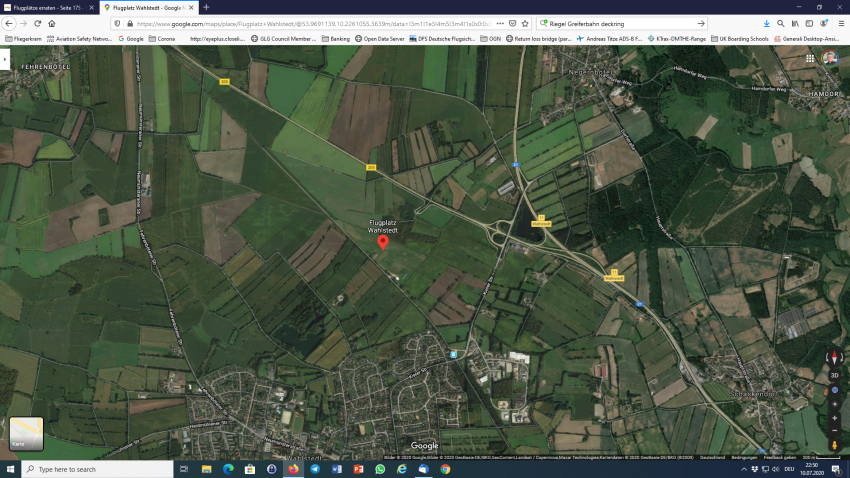
Task: Open the Aviation Safety Network bookmark
Action: pos(79,38)
